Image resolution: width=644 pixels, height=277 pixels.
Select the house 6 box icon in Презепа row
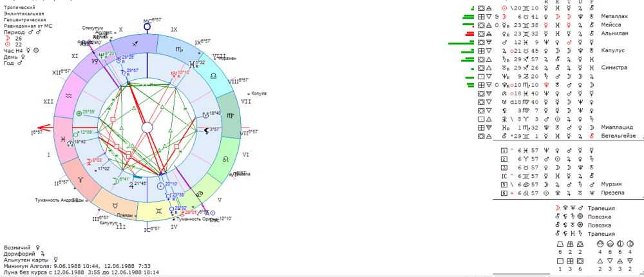[x=504, y=193]
